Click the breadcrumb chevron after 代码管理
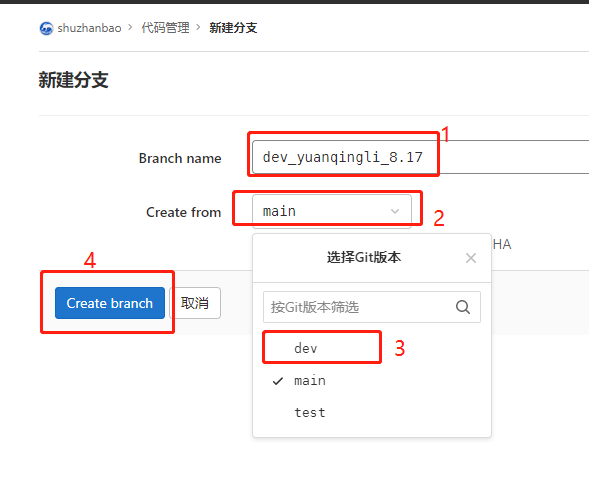The image size is (589, 493). click(199, 27)
